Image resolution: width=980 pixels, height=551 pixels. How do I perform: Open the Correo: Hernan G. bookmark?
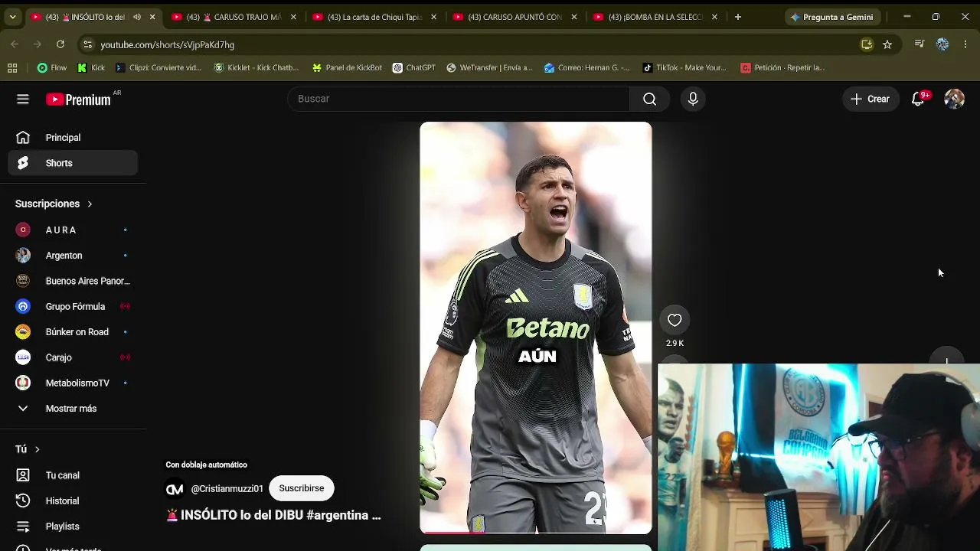point(586,67)
